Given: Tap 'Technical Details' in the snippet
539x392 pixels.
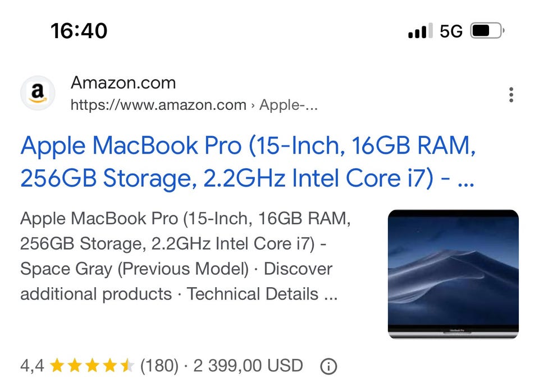Looking at the screenshot, I should pos(253,294).
